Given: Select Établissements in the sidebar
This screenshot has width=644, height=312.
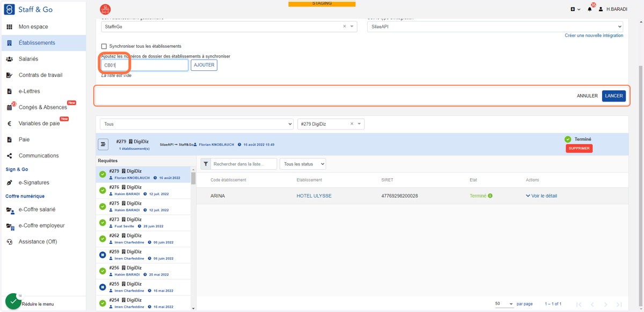Looking at the screenshot, I should click(43, 43).
